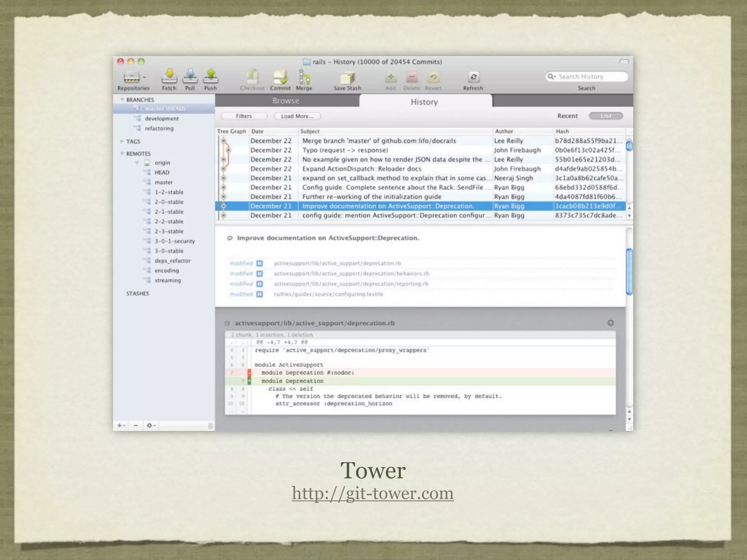The height and width of the screenshot is (560, 747).
Task: Select List view mode
Action: [606, 116]
